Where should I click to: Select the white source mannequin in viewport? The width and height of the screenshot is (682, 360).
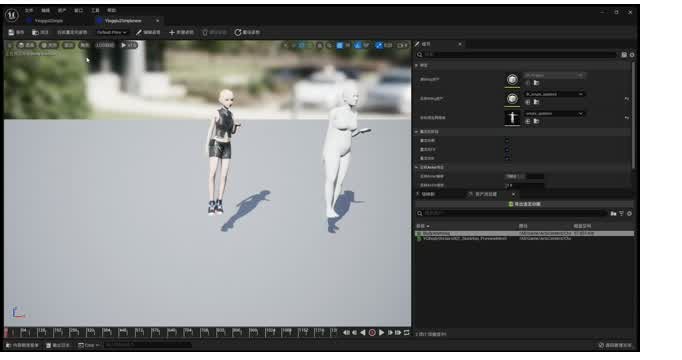pos(344,152)
